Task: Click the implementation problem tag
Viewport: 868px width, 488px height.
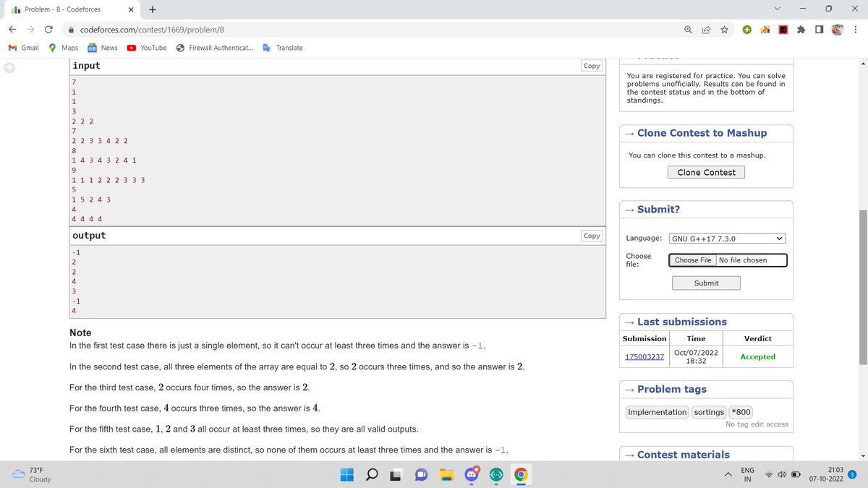Action: click(658, 412)
